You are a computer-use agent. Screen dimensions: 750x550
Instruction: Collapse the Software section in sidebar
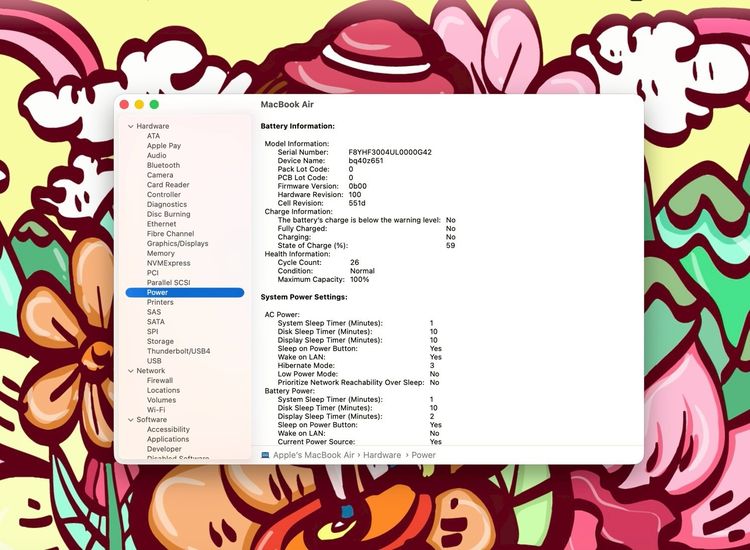coord(130,420)
